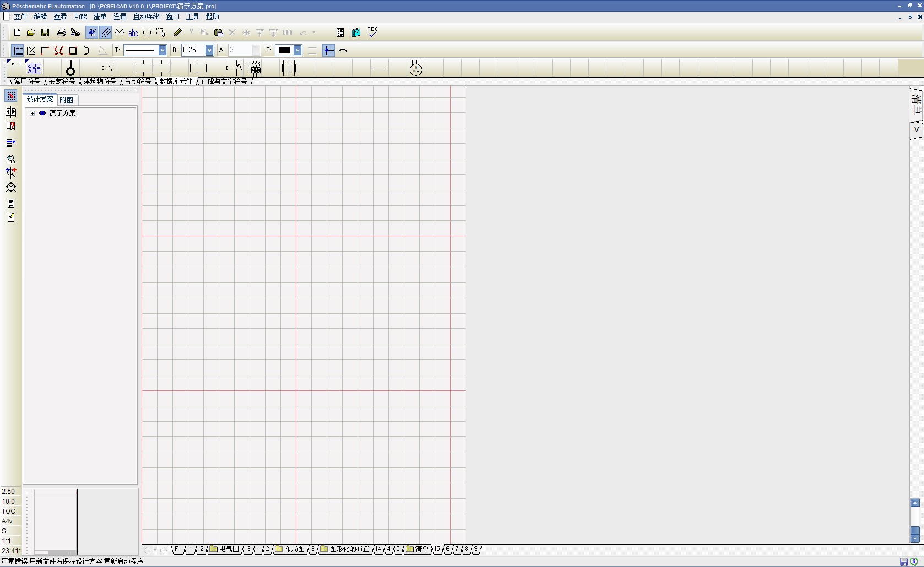Viewport: 924px width, 567px height.
Task: Click the paste clipboard icon
Action: (218, 33)
